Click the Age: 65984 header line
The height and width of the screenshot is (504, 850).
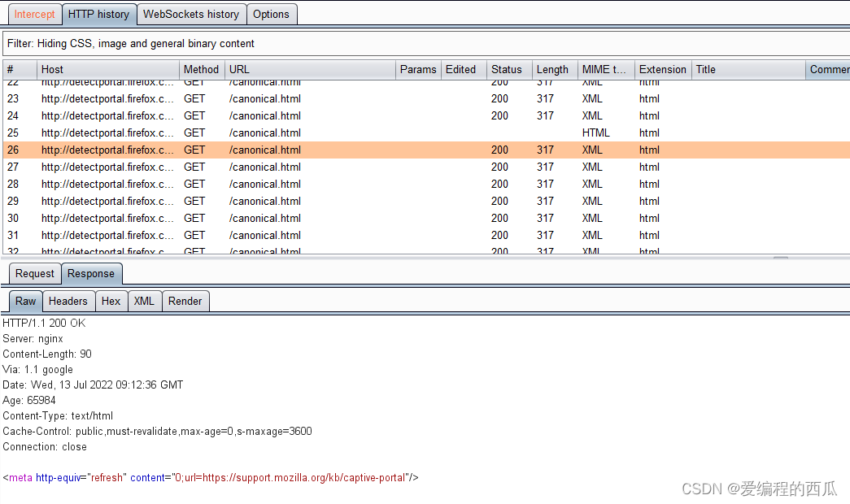29,401
